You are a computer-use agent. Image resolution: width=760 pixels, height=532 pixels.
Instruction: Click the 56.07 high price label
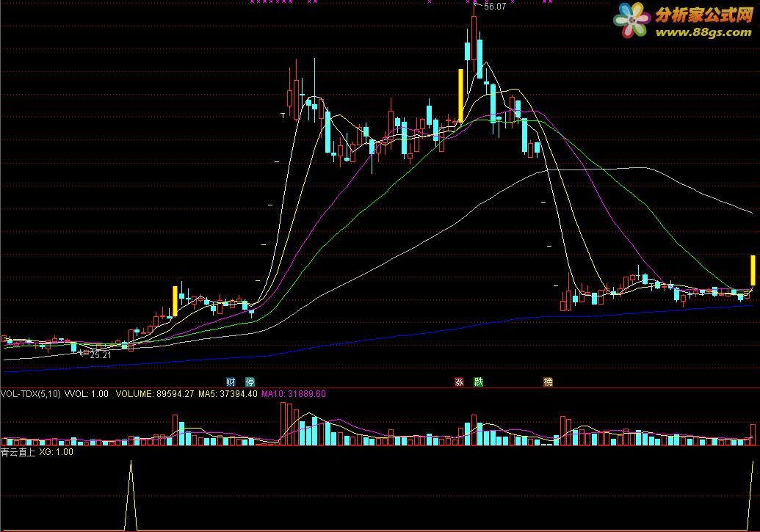point(495,7)
